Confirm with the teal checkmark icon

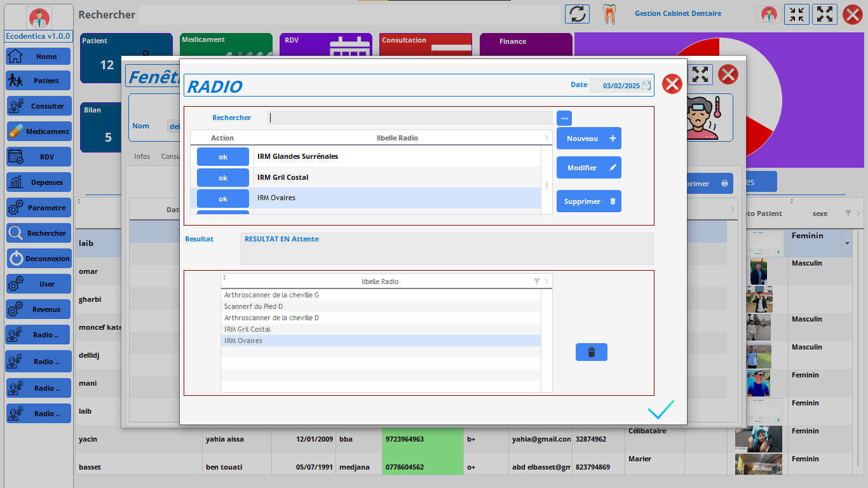click(660, 410)
